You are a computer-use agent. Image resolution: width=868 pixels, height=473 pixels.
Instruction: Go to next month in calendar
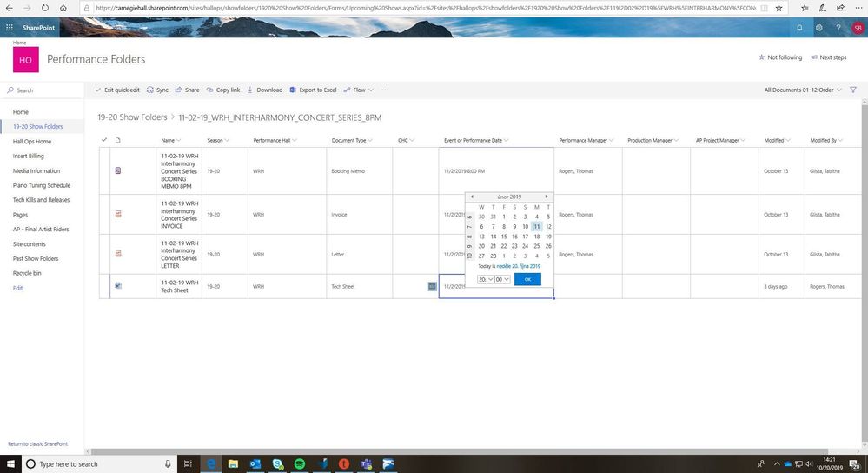click(x=547, y=197)
